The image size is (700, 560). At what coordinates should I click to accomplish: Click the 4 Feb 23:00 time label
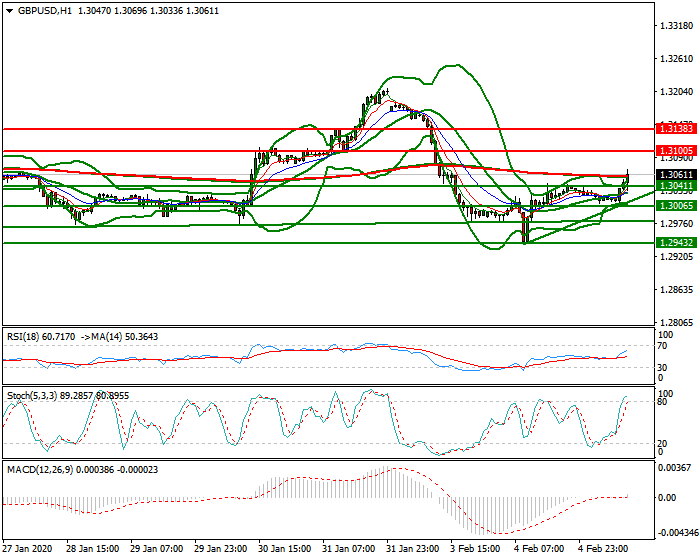(605, 550)
